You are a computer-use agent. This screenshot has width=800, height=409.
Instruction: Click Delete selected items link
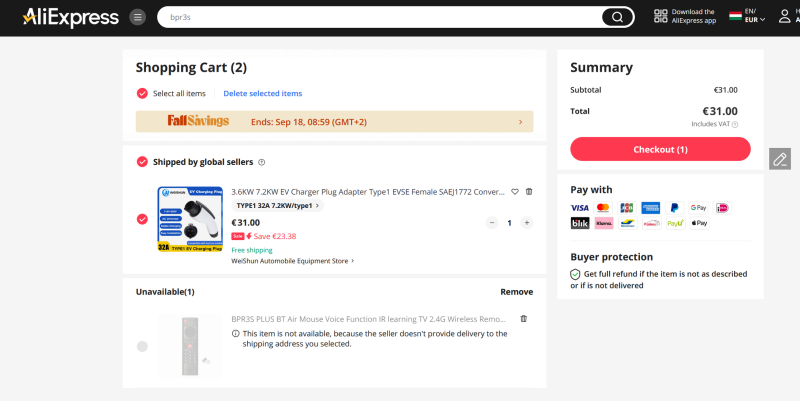pos(263,93)
